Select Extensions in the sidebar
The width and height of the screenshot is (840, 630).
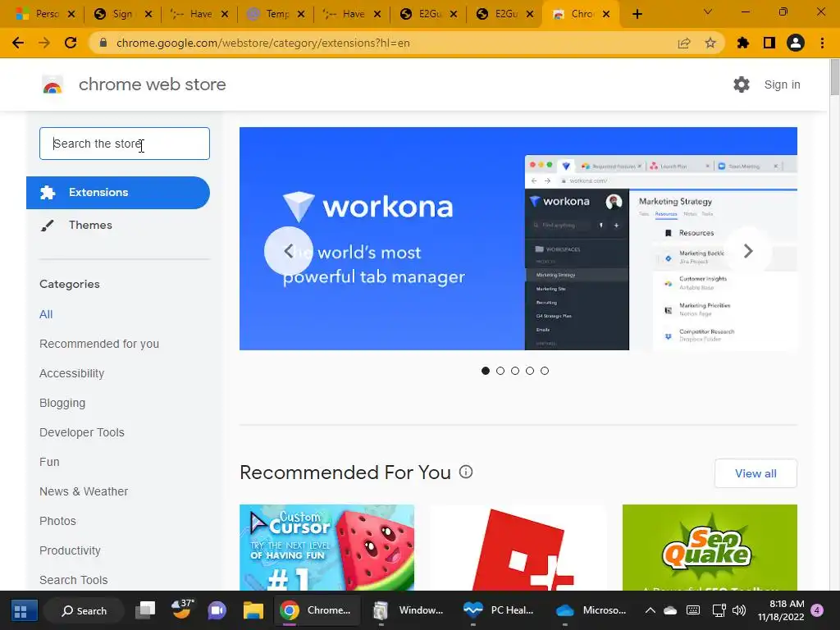point(118,192)
